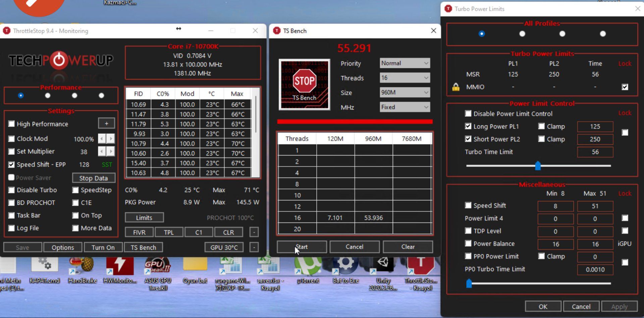
Task: Click the TS Bench STOP sign icon
Action: [304, 84]
